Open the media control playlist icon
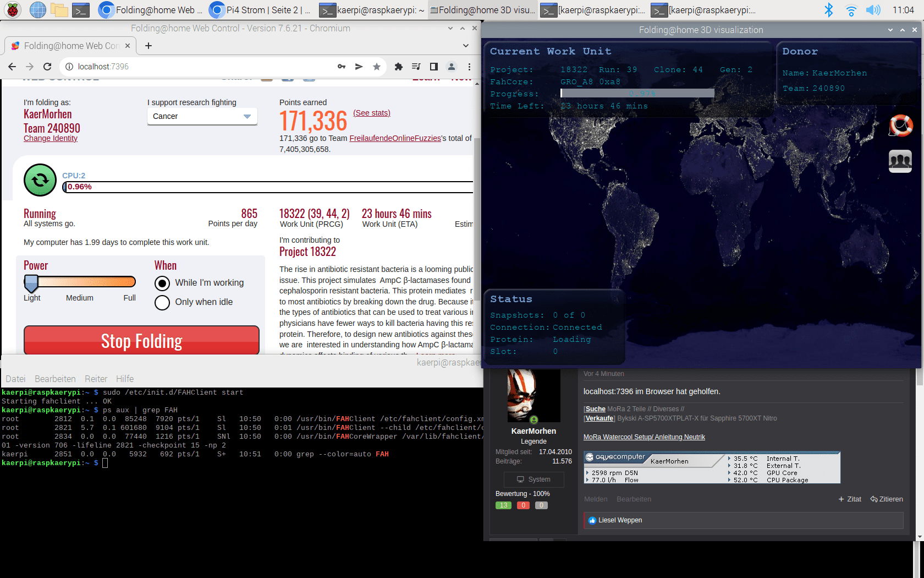Image resolution: width=924 pixels, height=578 pixels. (416, 67)
